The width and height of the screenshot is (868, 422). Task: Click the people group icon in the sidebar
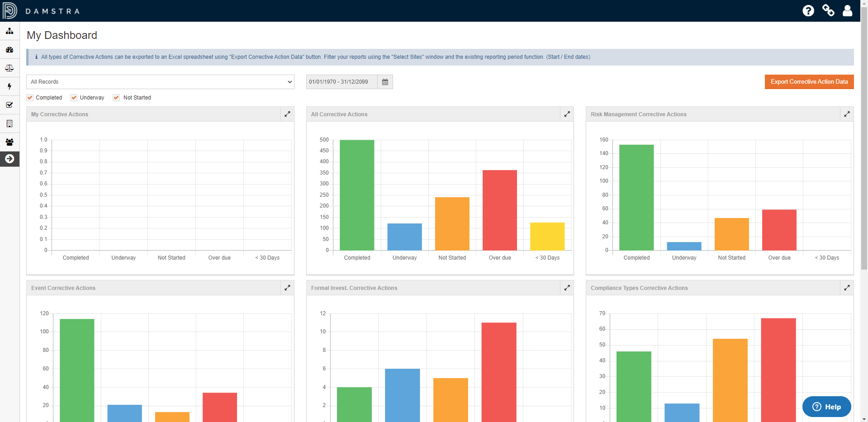tap(9, 142)
